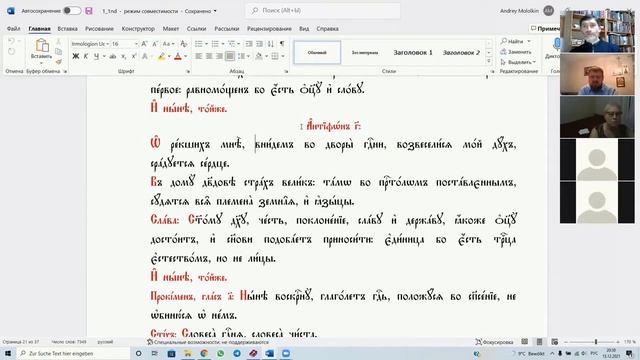The height and width of the screenshot is (360, 640).
Task: Open font color dropdown arrow
Action: pos(185,56)
